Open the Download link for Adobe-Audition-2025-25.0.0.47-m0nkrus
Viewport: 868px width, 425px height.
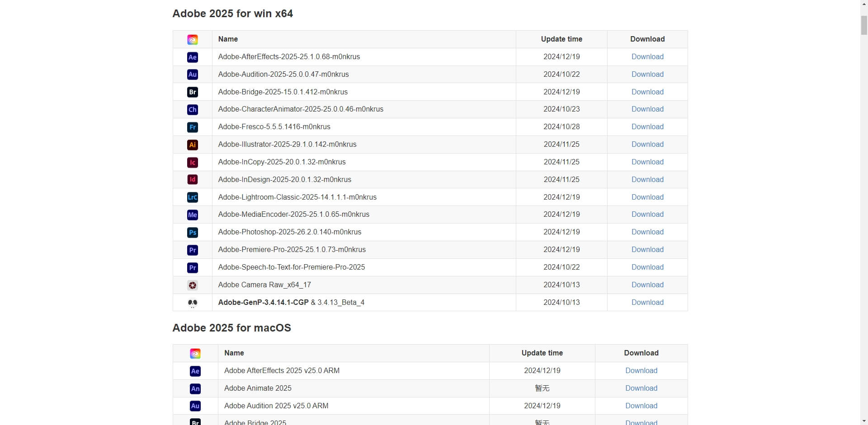click(647, 75)
